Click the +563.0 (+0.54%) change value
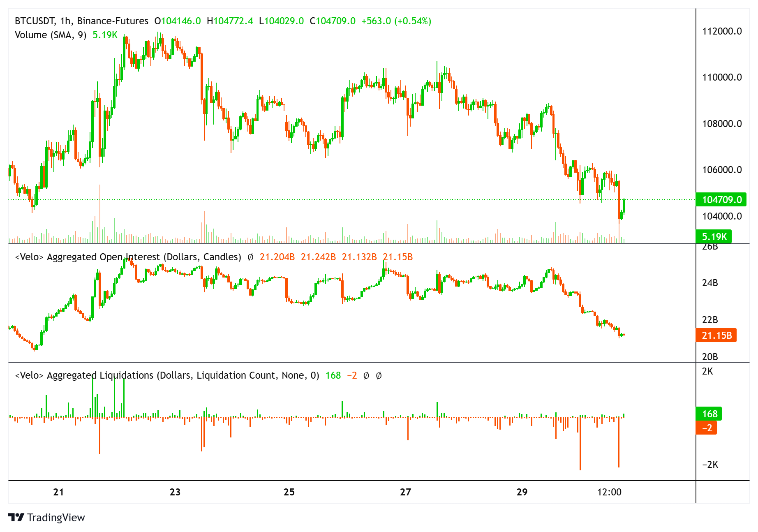 click(396, 21)
